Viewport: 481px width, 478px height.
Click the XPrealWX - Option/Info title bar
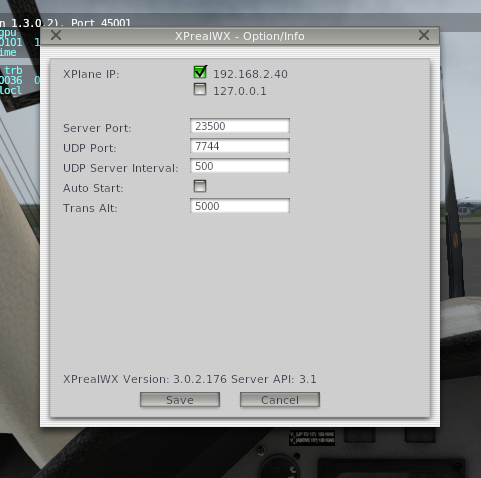(x=240, y=36)
